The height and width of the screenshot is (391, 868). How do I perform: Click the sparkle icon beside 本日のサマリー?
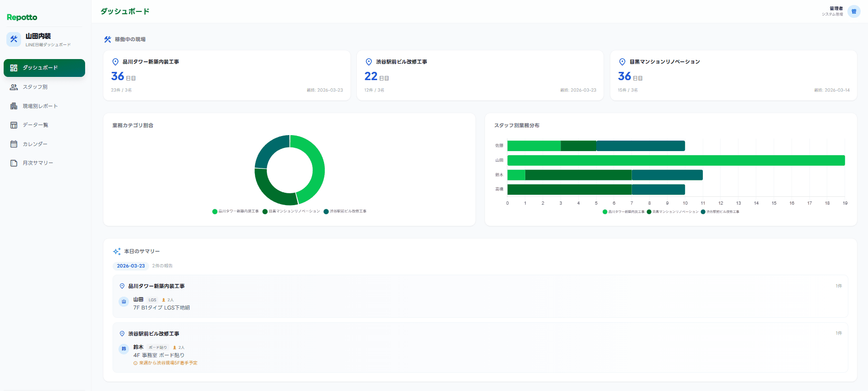[x=117, y=251]
